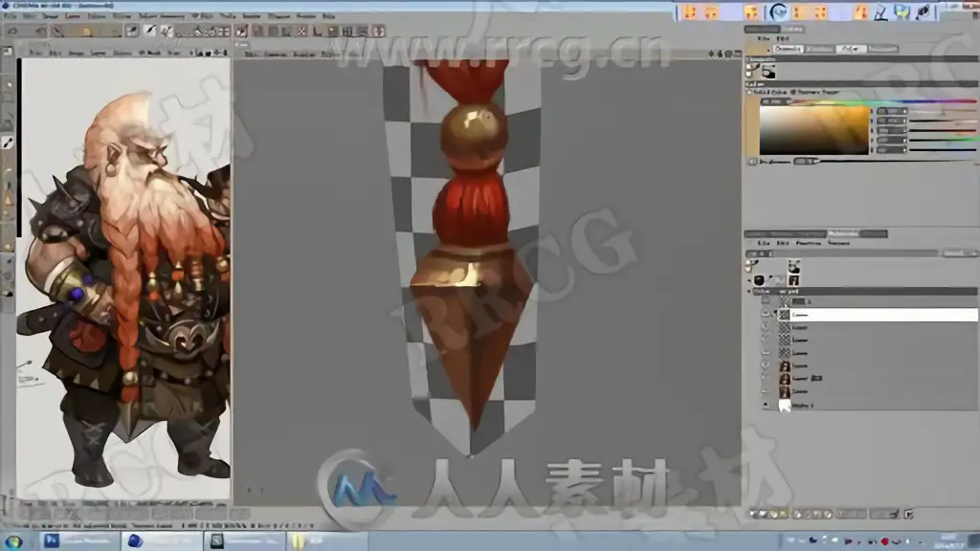980x551 pixels.
Task: Click the blue sphere Cinema 4D taskbar button
Action: [x=160, y=540]
